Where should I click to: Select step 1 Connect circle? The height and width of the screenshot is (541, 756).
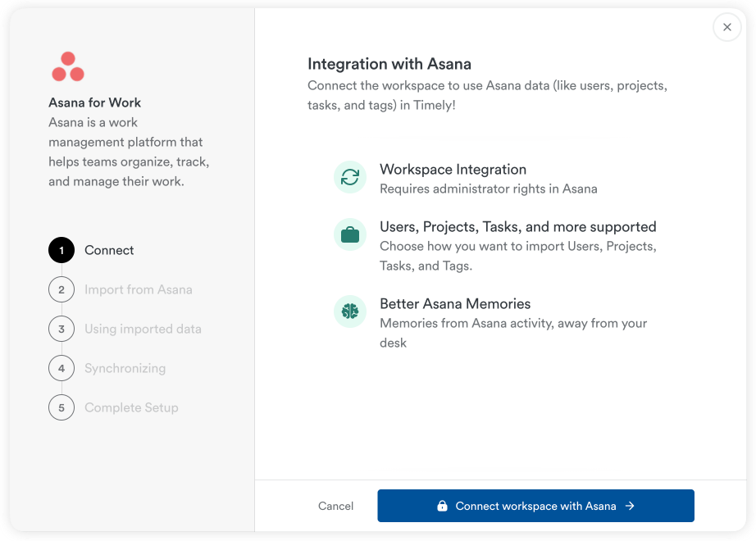[61, 250]
